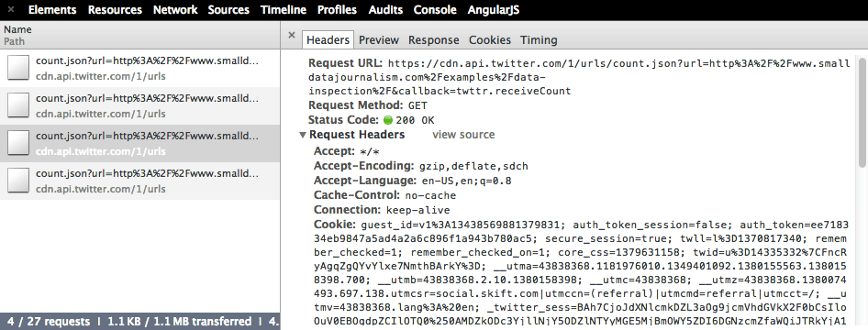Close the request details pane
The width and height of the screenshot is (868, 330).
click(x=292, y=36)
